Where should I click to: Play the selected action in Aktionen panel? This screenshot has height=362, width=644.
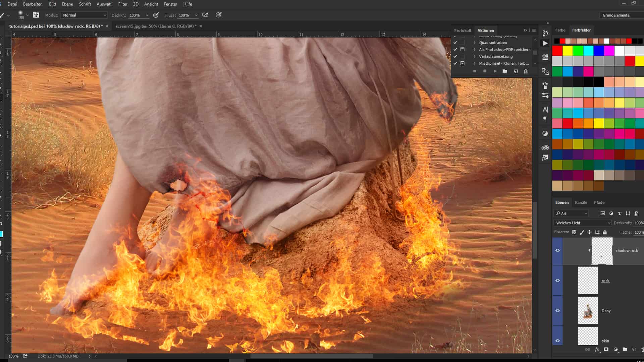(495, 71)
